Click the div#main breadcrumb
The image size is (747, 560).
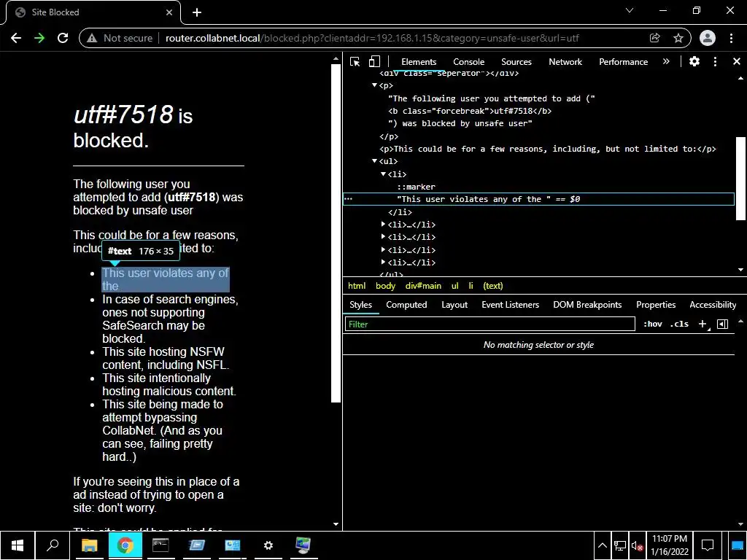(x=423, y=286)
